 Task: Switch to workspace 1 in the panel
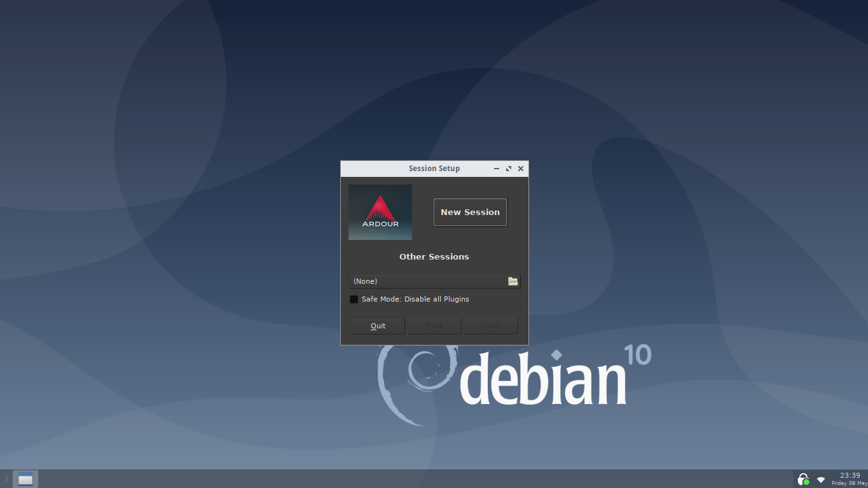coord(6,479)
